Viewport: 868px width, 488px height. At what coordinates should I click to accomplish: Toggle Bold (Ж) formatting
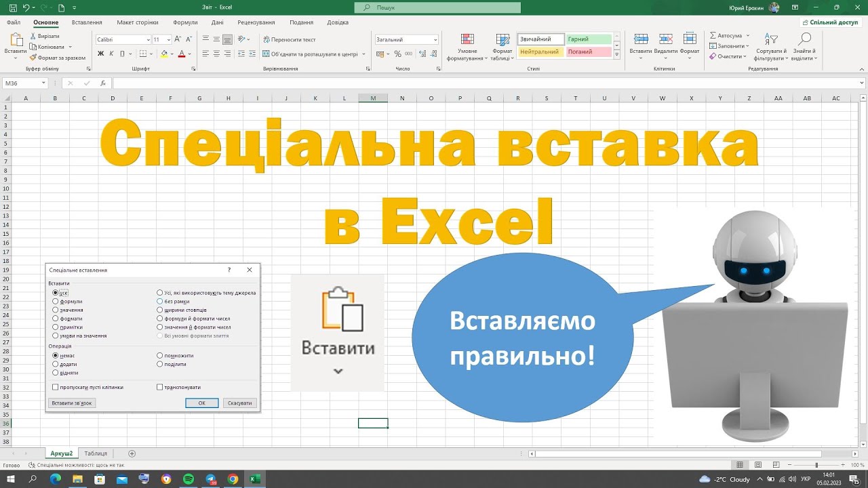(101, 53)
